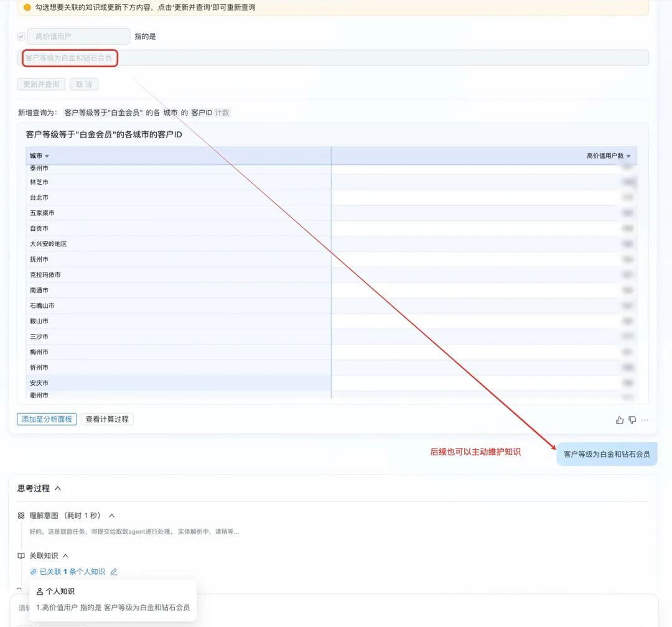Click the pencil icon beside 已关联 1 条个人知识
This screenshot has width=672, height=627.
pos(114,572)
